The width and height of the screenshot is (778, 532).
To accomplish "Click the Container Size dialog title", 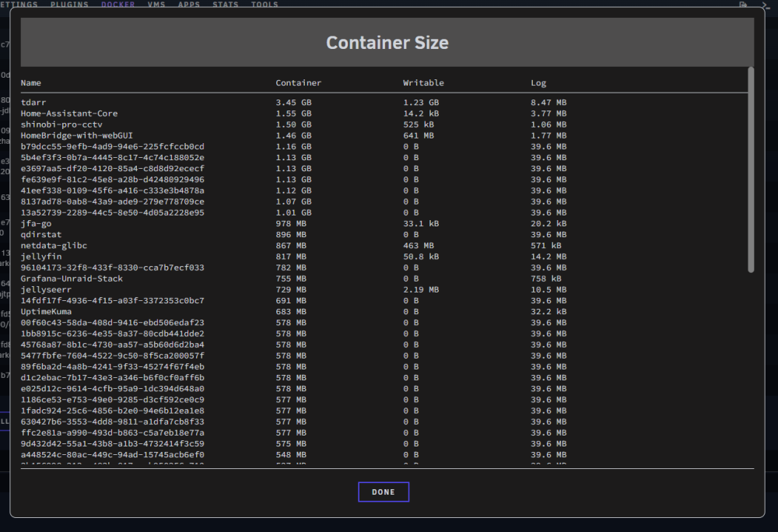I will [x=387, y=43].
